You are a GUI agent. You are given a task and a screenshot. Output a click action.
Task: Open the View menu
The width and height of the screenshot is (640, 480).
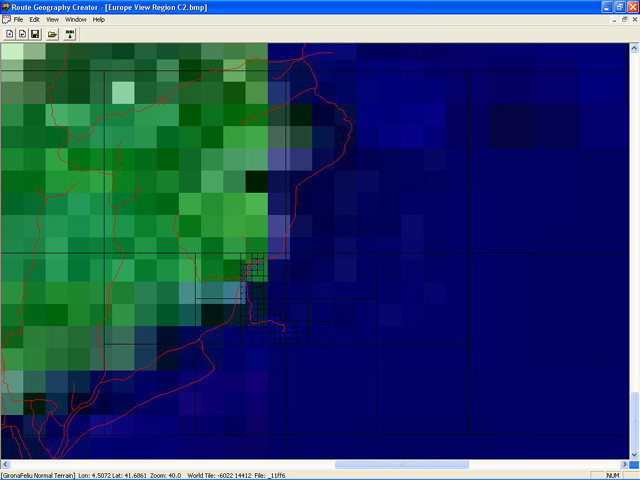click(52, 19)
